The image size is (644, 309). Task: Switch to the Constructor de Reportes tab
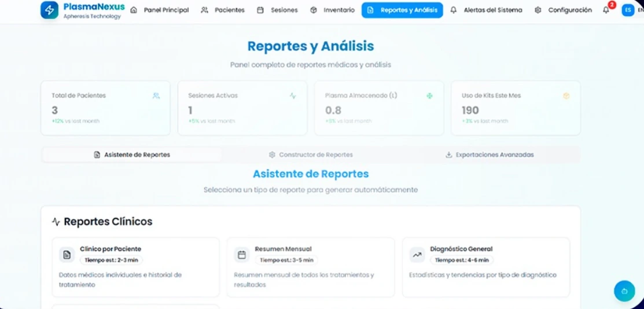pos(311,155)
